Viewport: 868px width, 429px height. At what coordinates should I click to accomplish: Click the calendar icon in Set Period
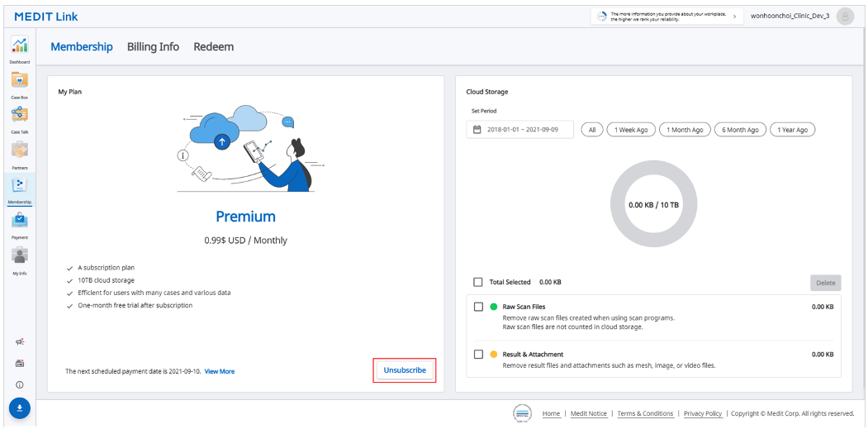coord(477,130)
